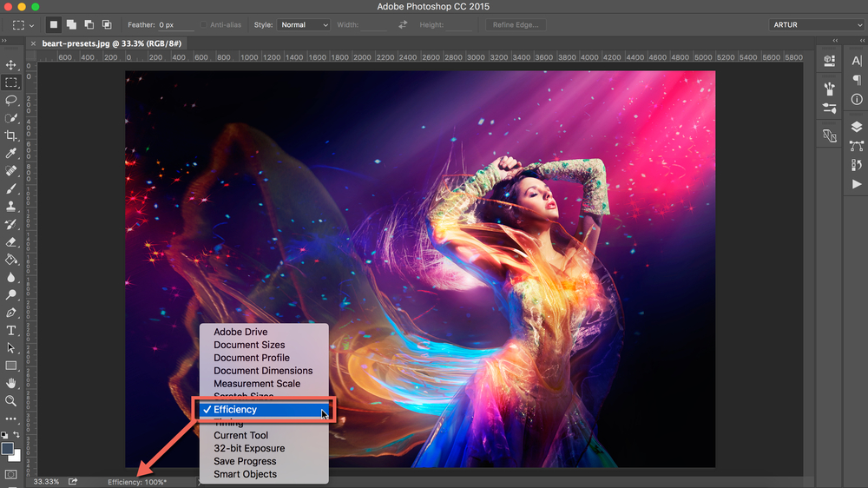Screen dimensions: 868x488
Task: Select the Hand tool
Action: click(11, 383)
